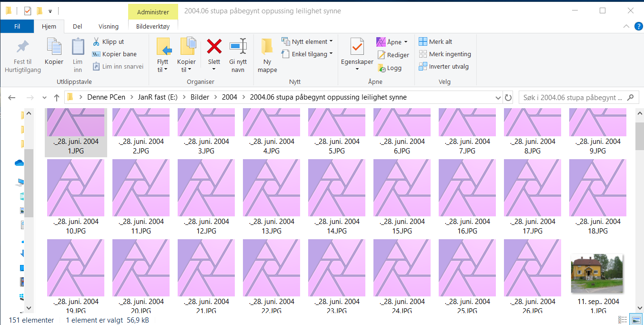Image resolution: width=644 pixels, height=325 pixels.
Task: Open the Bildeverktøy ribbon tab
Action: [153, 27]
